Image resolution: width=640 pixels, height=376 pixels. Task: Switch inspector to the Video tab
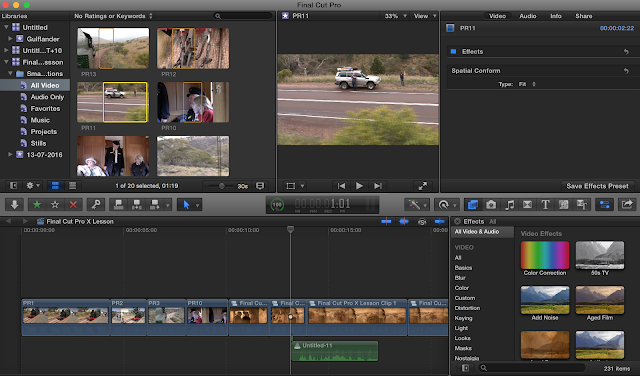click(x=497, y=16)
